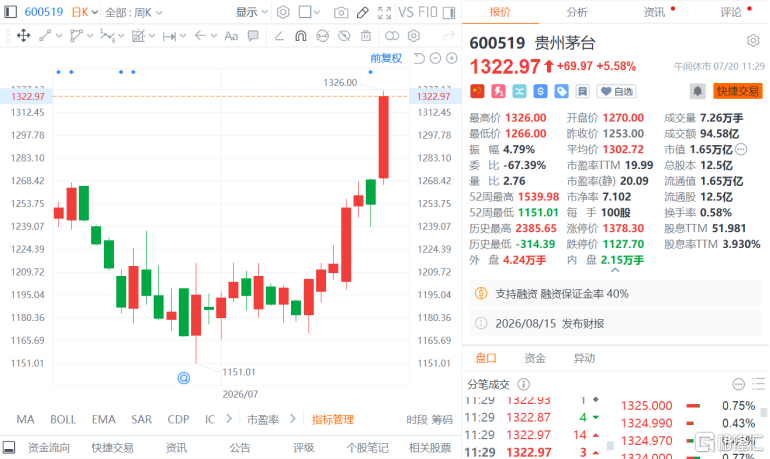Select the trend line drawing tool
This screenshot has height=459, width=770.
tap(45, 35)
